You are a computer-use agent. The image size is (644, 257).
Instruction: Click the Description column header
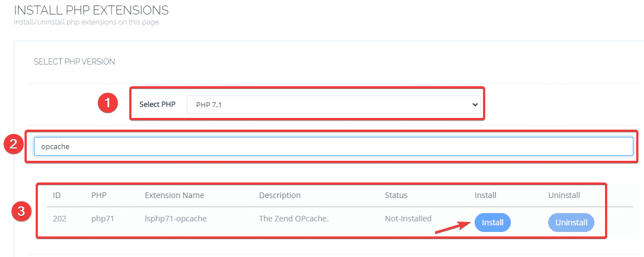280,195
